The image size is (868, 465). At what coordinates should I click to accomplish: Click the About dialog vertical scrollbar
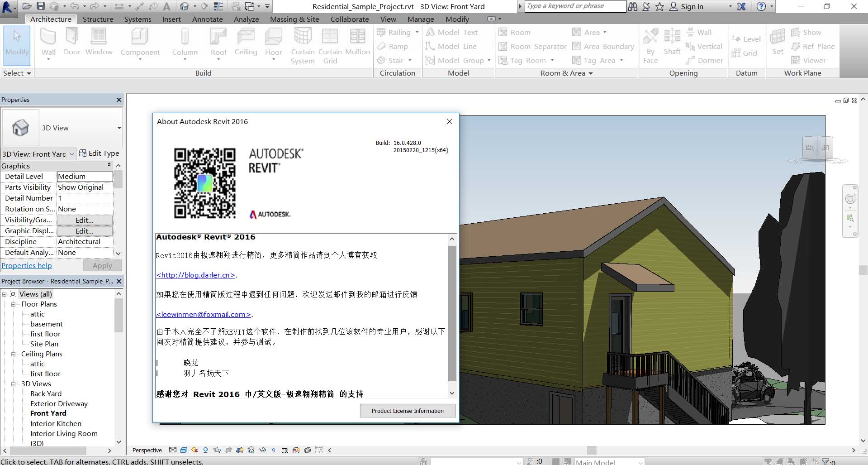(x=451, y=312)
